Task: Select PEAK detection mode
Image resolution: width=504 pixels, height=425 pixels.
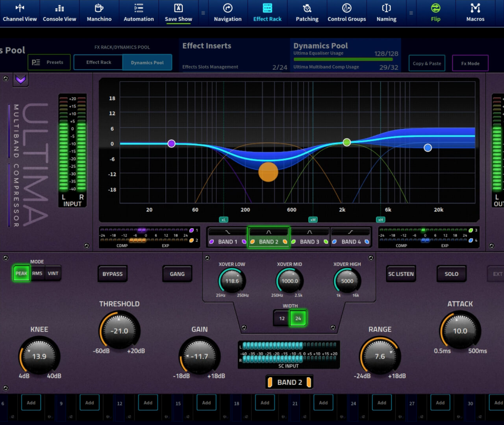Action: tap(21, 273)
